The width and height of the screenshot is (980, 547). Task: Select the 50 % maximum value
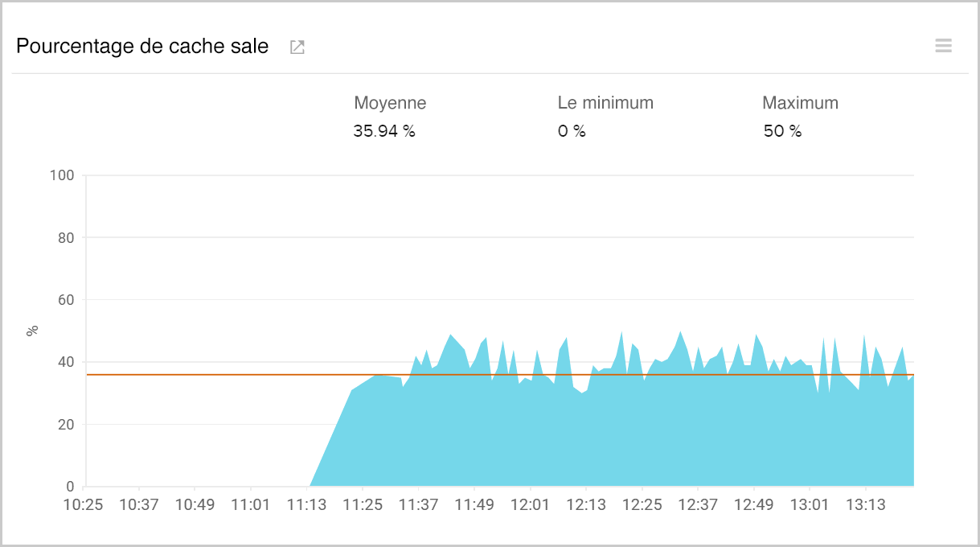781,130
